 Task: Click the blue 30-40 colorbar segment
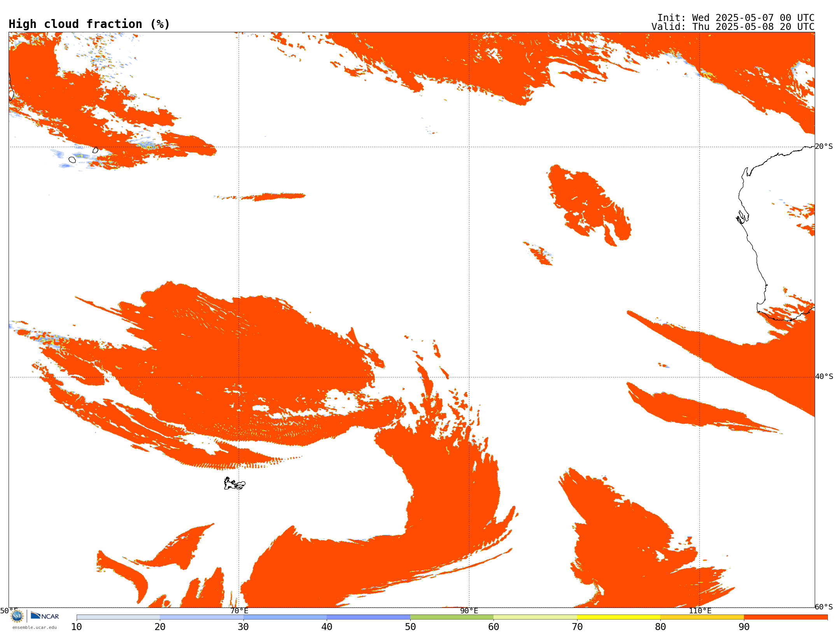tap(285, 617)
